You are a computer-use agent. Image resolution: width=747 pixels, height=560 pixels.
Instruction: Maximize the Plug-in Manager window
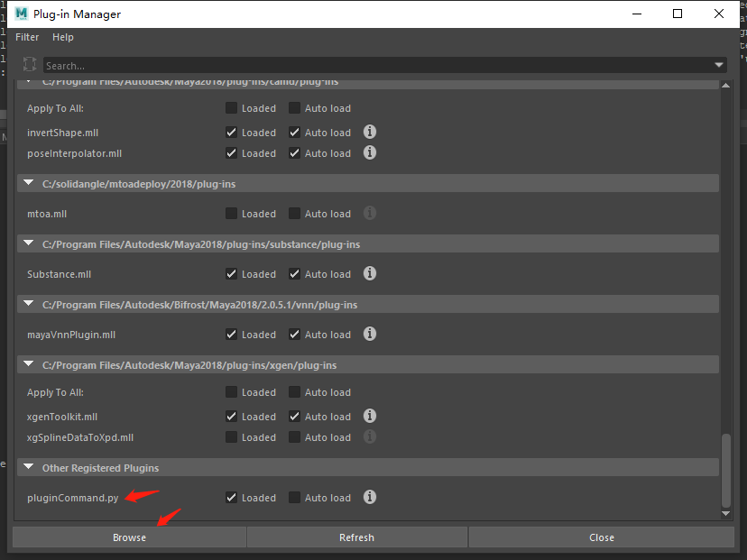(x=678, y=14)
